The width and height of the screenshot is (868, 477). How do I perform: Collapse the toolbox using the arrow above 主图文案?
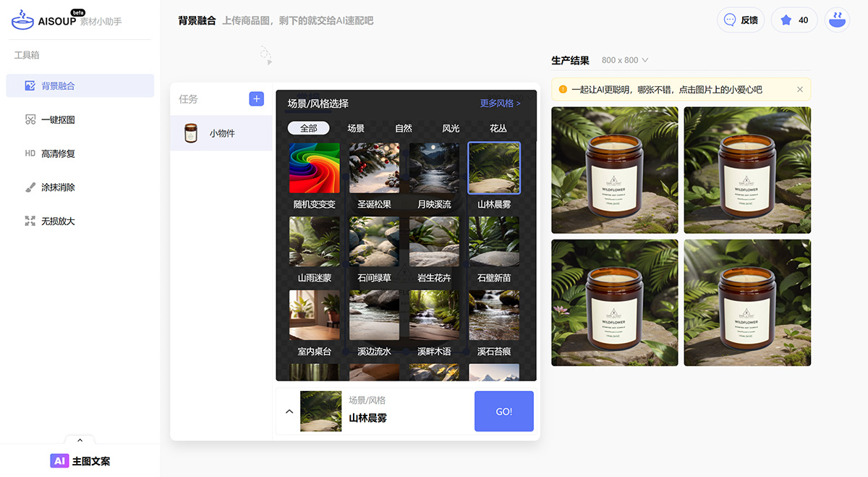pos(80,439)
